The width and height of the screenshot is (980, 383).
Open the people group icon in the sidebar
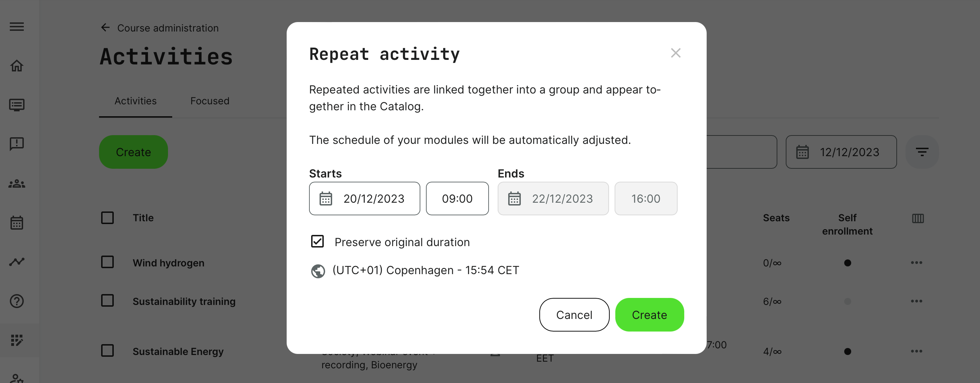tap(17, 184)
